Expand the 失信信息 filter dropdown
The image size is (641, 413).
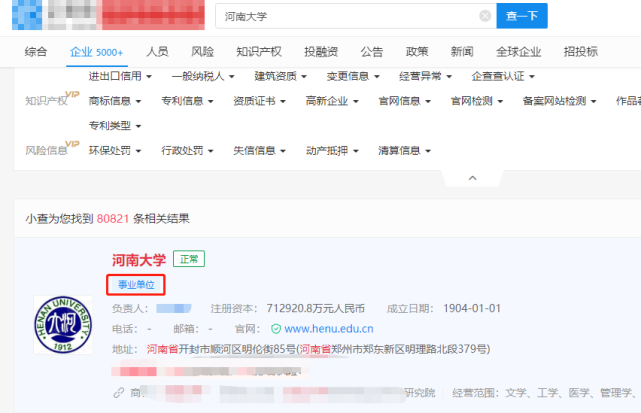[x=259, y=150]
